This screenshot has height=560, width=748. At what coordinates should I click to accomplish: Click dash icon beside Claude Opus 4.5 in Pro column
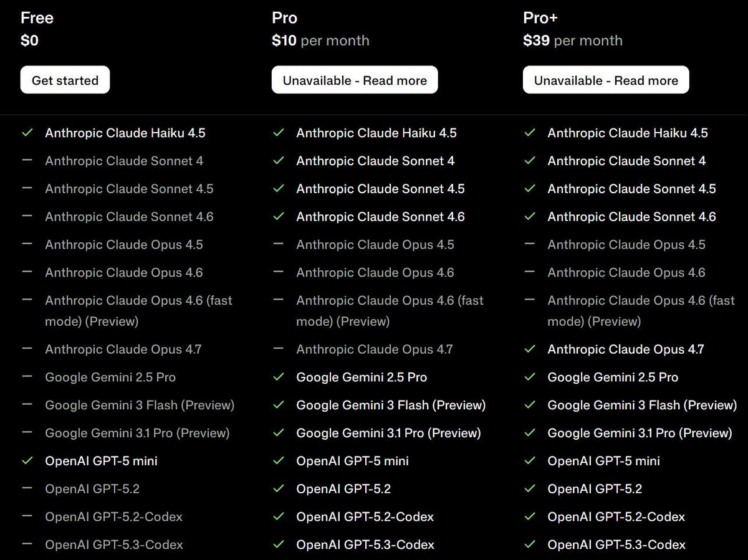(x=278, y=244)
